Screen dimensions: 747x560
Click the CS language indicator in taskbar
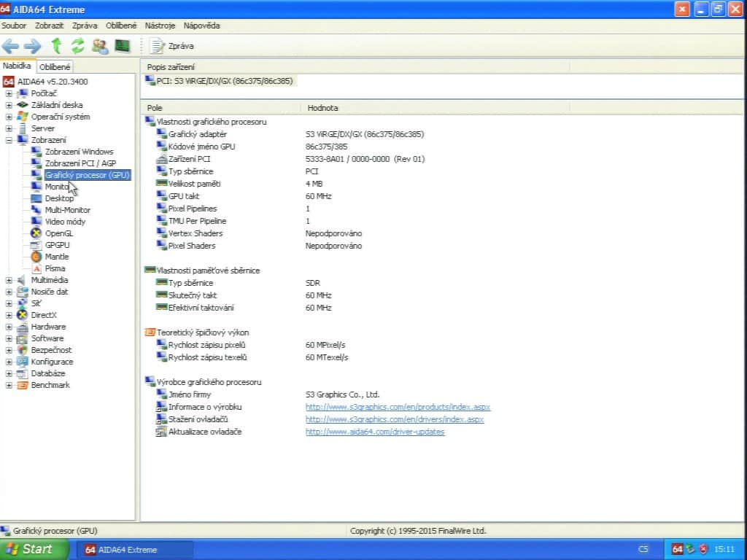pos(643,550)
